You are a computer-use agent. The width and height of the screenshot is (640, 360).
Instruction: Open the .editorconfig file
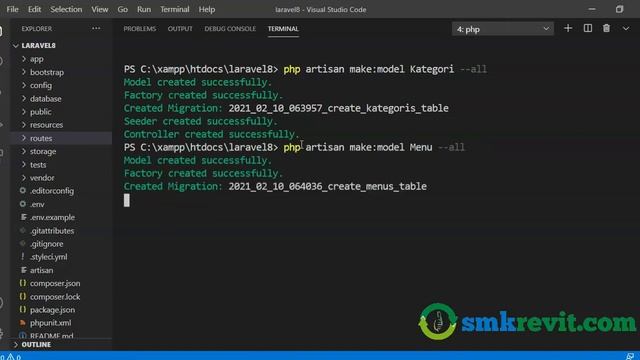coord(52,191)
